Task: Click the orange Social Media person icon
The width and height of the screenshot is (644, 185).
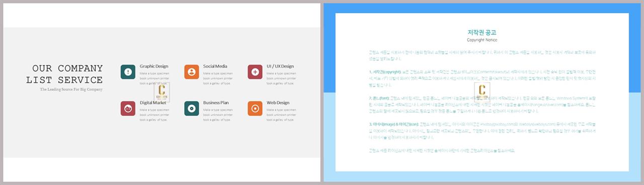Action: (191, 72)
